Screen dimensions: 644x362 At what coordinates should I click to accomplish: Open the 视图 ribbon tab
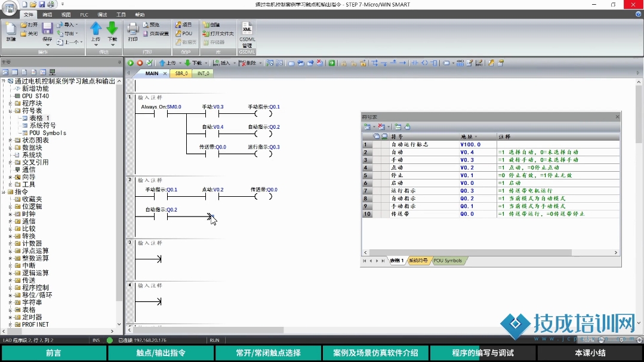[66, 14]
